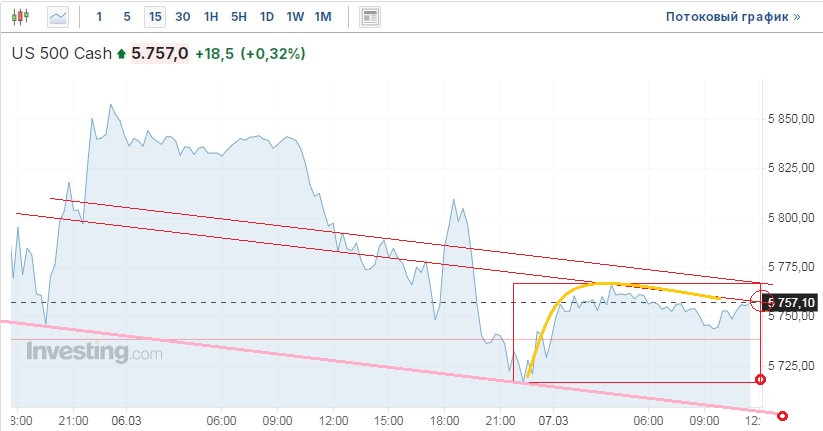
Task: Click the US 500 Cash instrument name
Action: [61, 54]
